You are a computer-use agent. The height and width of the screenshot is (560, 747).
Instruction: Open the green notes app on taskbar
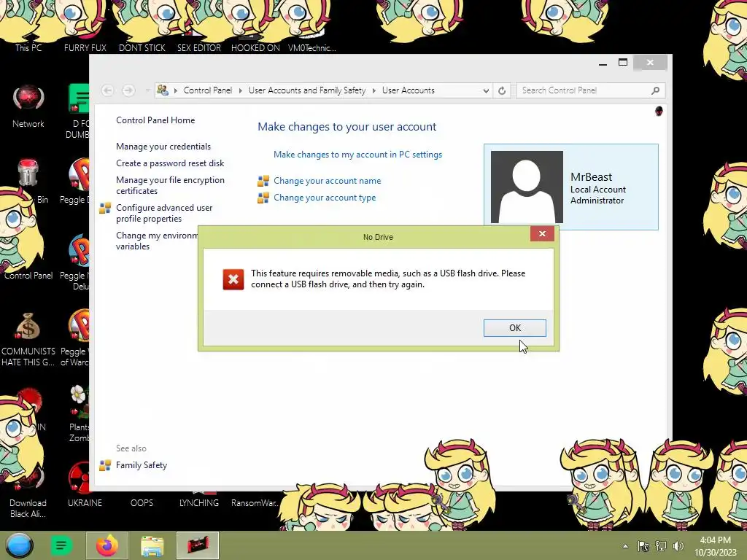pyautogui.click(x=61, y=545)
